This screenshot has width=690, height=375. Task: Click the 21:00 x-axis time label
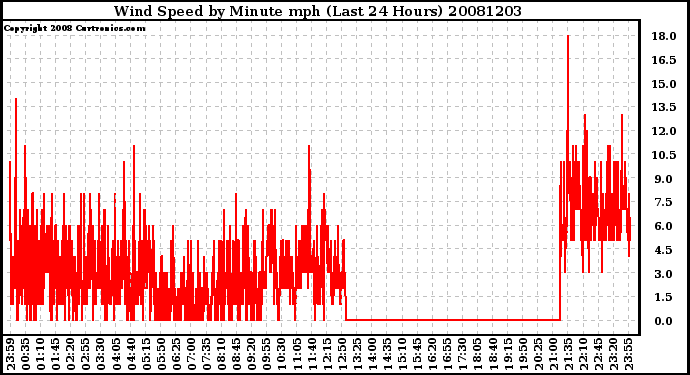[x=552, y=354]
